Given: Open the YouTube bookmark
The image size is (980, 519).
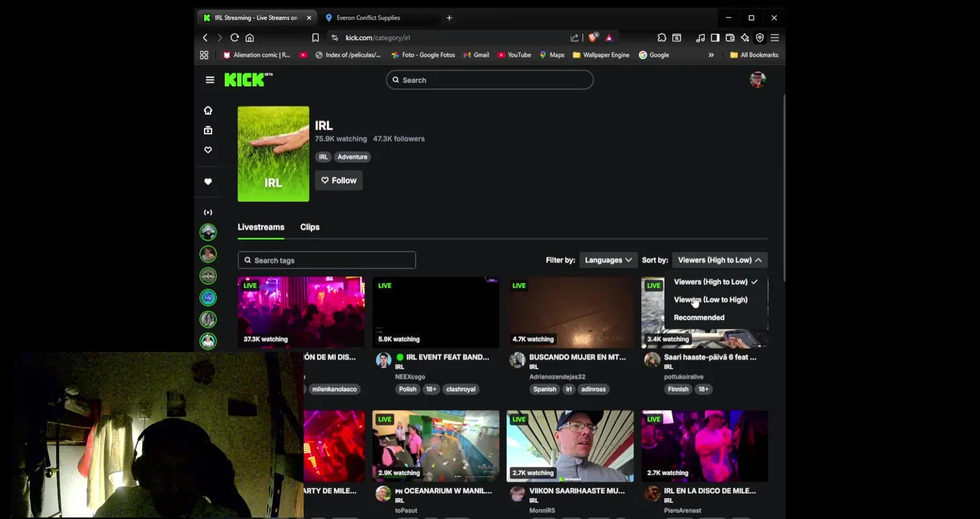Looking at the screenshot, I should point(514,55).
